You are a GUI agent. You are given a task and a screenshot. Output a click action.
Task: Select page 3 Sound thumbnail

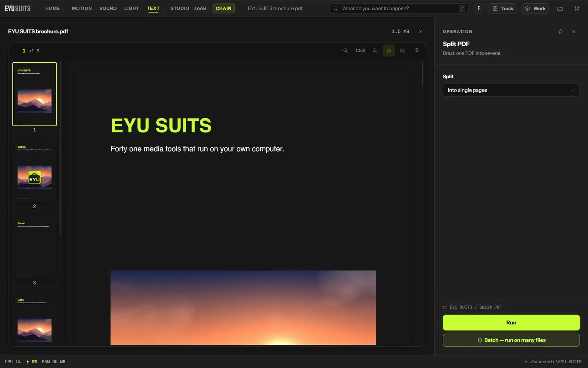click(35, 247)
